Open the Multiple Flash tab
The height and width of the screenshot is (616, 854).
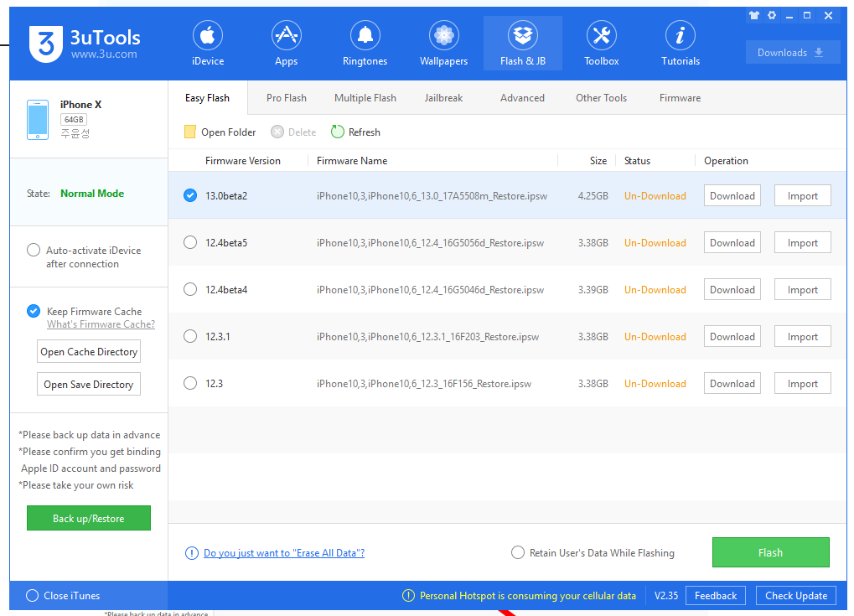[365, 98]
